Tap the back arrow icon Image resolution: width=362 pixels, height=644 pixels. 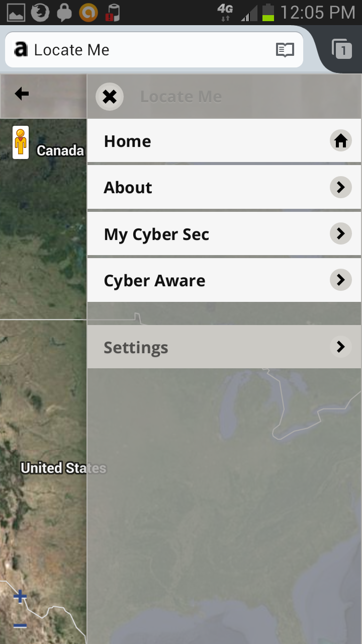[x=22, y=94]
